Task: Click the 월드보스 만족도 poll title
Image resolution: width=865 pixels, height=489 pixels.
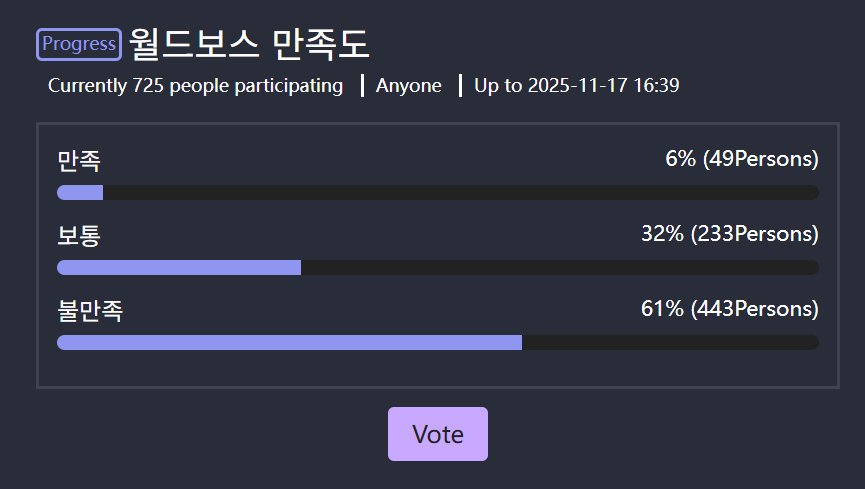Action: 249,44
